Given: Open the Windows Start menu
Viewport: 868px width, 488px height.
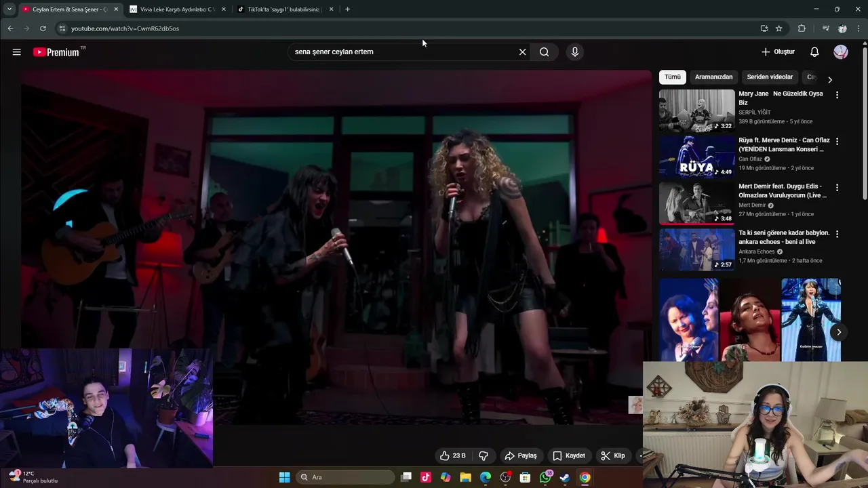Looking at the screenshot, I should 284,477.
